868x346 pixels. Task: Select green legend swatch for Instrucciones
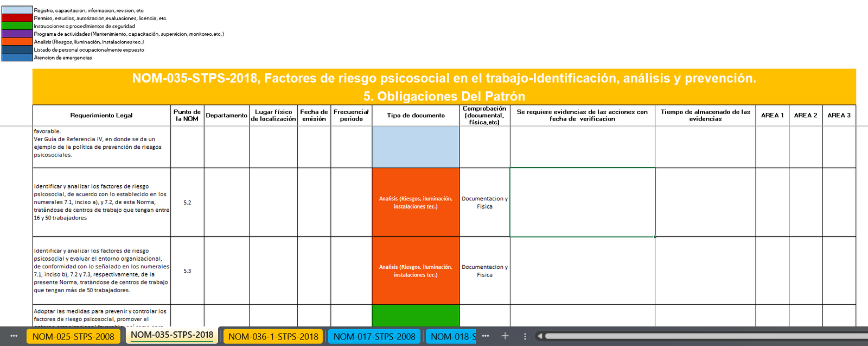click(17, 26)
